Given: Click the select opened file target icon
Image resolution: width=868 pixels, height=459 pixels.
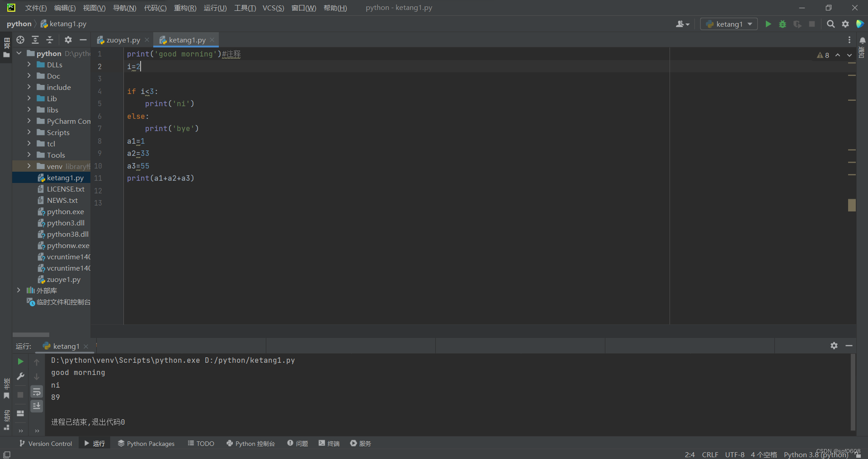Looking at the screenshot, I should tap(20, 40).
